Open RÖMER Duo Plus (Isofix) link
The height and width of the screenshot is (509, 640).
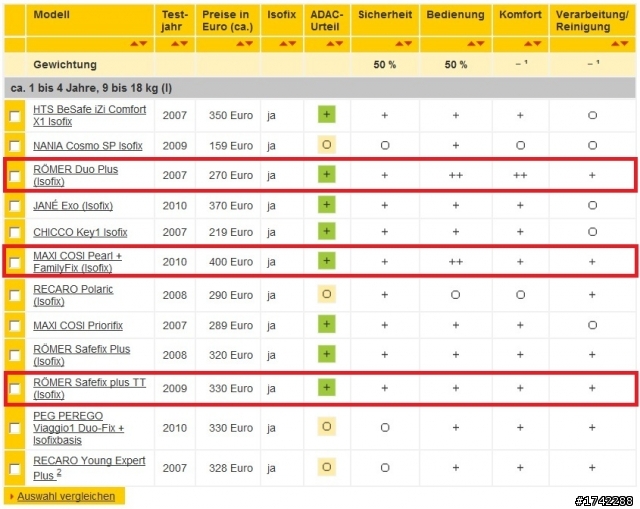pyautogui.click(x=76, y=176)
